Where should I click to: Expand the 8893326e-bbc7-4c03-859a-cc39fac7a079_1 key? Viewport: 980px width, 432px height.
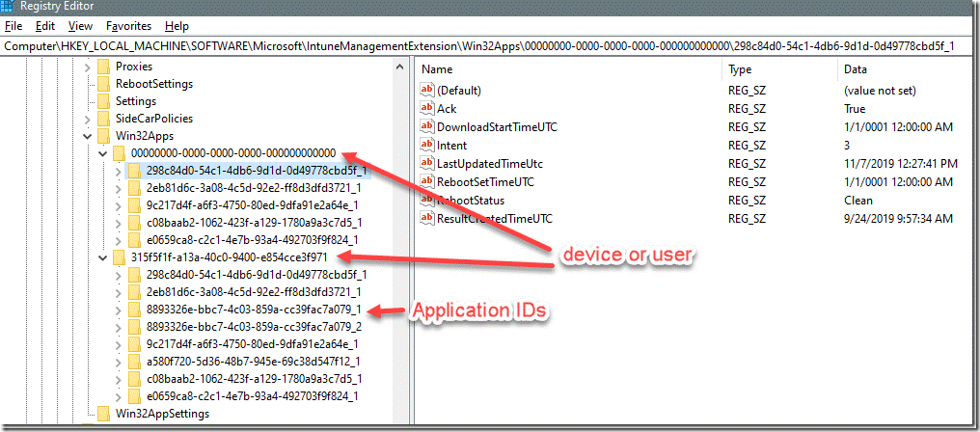click(x=119, y=310)
